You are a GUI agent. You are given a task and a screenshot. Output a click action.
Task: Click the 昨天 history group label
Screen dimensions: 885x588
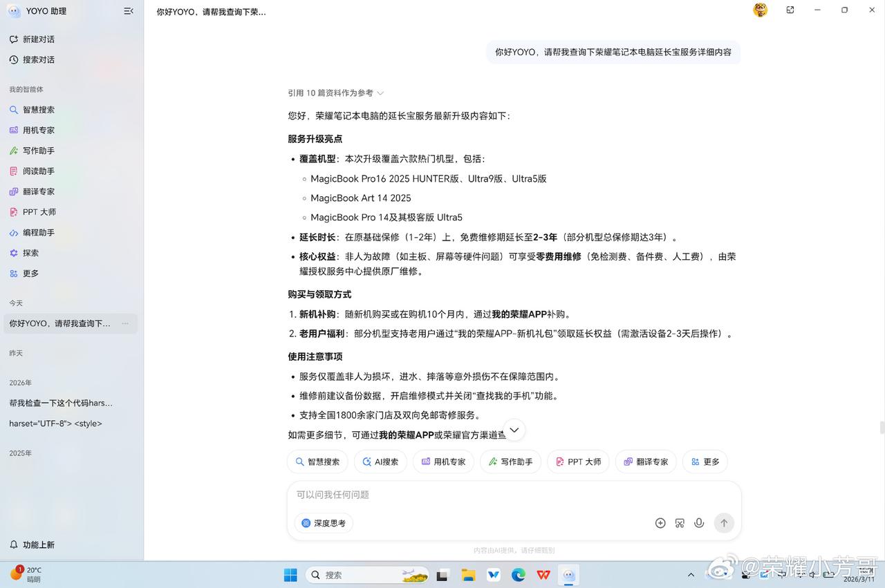16,353
